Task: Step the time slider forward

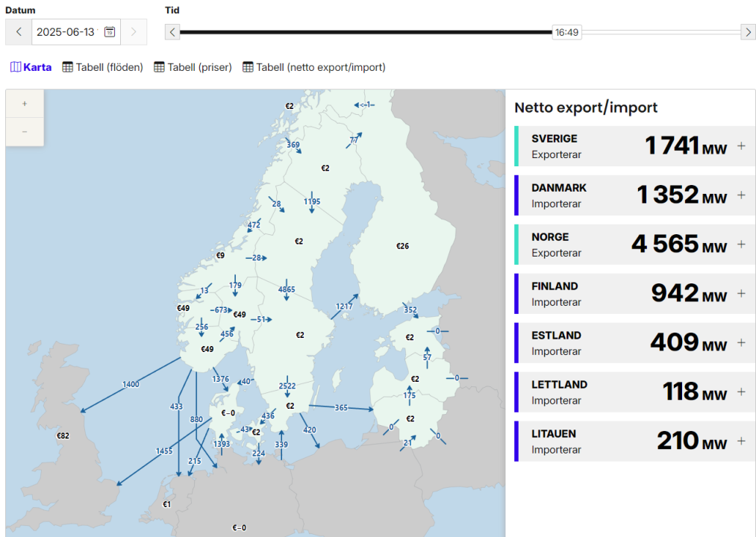Action: 748,32
